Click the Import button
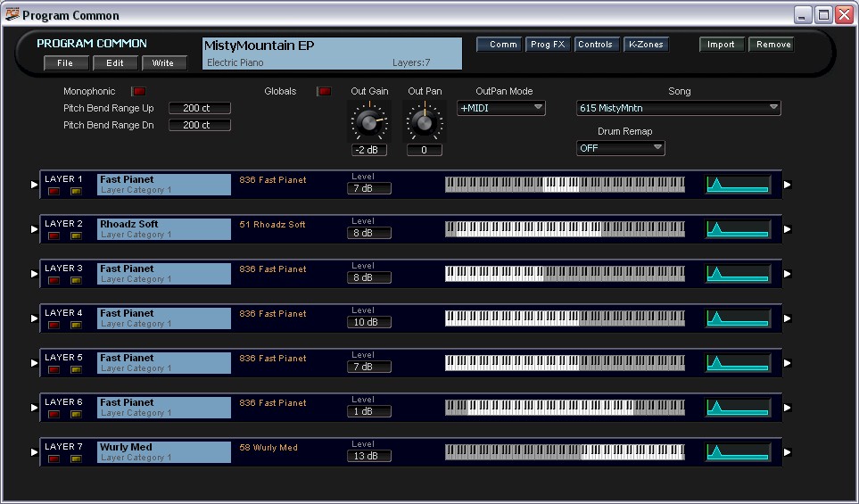Image resolution: width=859 pixels, height=504 pixels. (722, 45)
